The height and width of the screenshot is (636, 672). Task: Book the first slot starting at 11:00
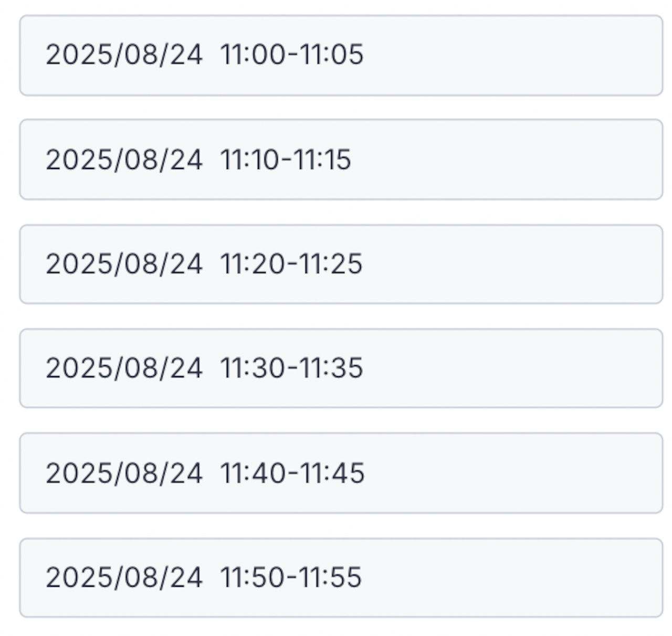click(341, 55)
